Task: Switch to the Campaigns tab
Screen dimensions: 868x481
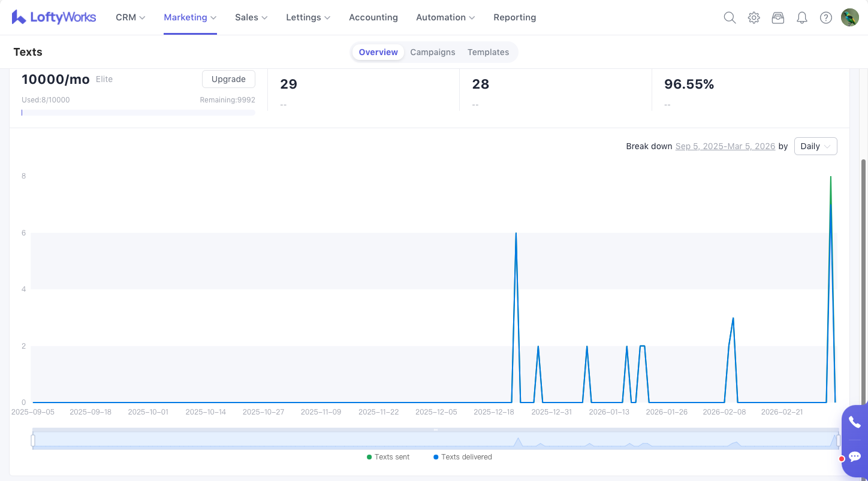Action: 432,52
